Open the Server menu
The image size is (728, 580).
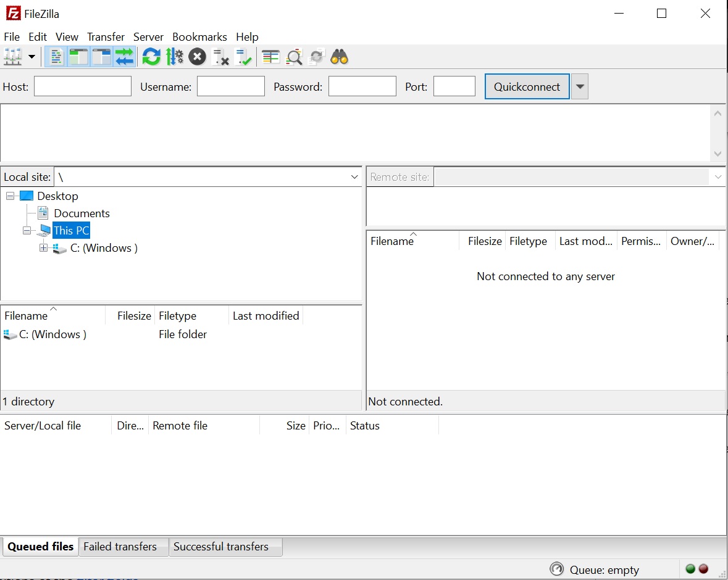pos(149,36)
